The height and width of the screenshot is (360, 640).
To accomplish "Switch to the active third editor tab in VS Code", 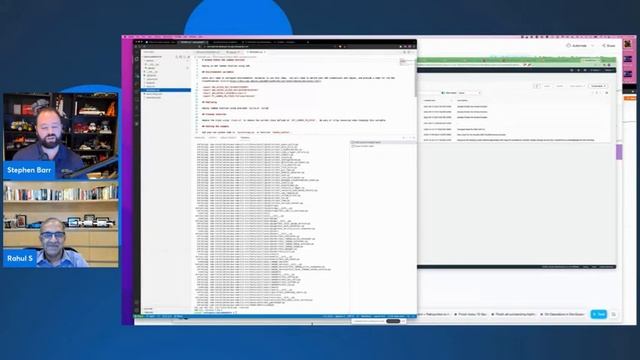I will 256,52.
